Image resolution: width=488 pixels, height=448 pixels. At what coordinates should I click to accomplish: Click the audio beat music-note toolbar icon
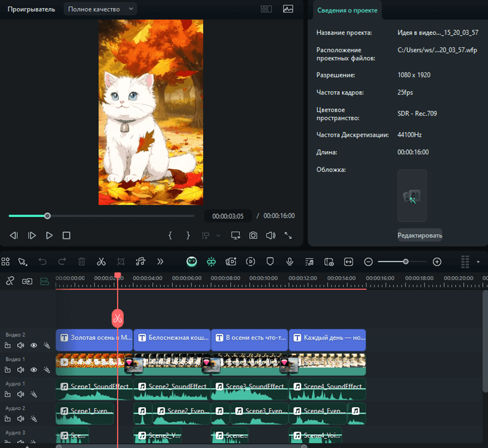tap(140, 262)
